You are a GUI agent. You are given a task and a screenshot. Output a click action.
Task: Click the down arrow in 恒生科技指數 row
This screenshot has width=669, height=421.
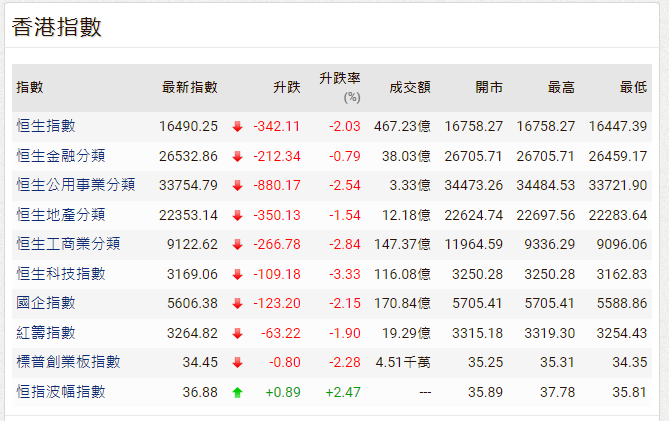click(237, 274)
